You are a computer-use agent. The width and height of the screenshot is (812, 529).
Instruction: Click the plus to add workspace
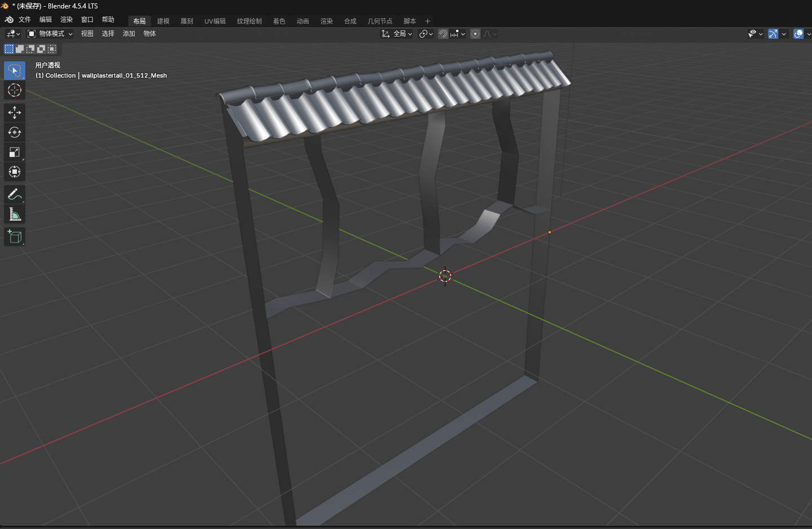point(427,21)
